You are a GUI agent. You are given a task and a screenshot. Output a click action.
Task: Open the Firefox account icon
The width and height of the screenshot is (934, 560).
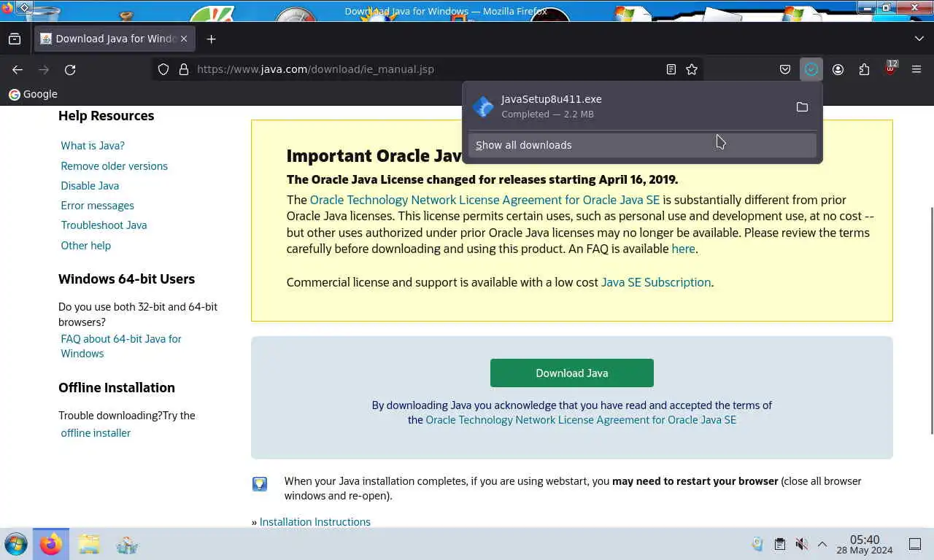838,69
